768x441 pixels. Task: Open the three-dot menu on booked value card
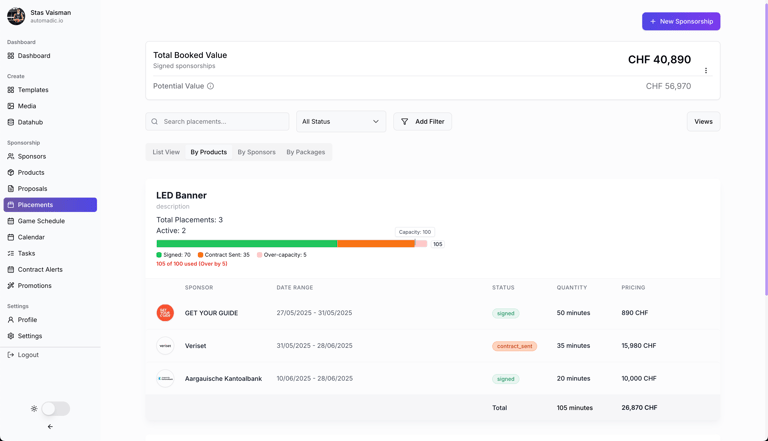(706, 71)
